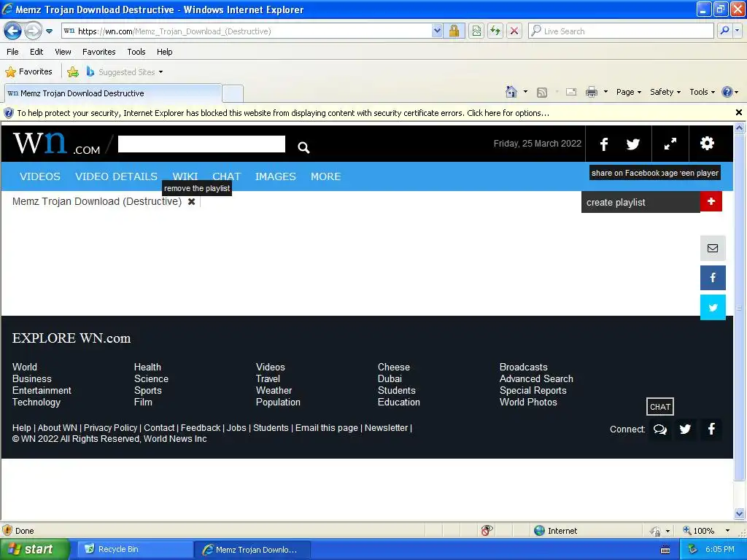The width and height of the screenshot is (747, 560).
Task: Expand the address bar history dropdown
Action: (x=437, y=31)
